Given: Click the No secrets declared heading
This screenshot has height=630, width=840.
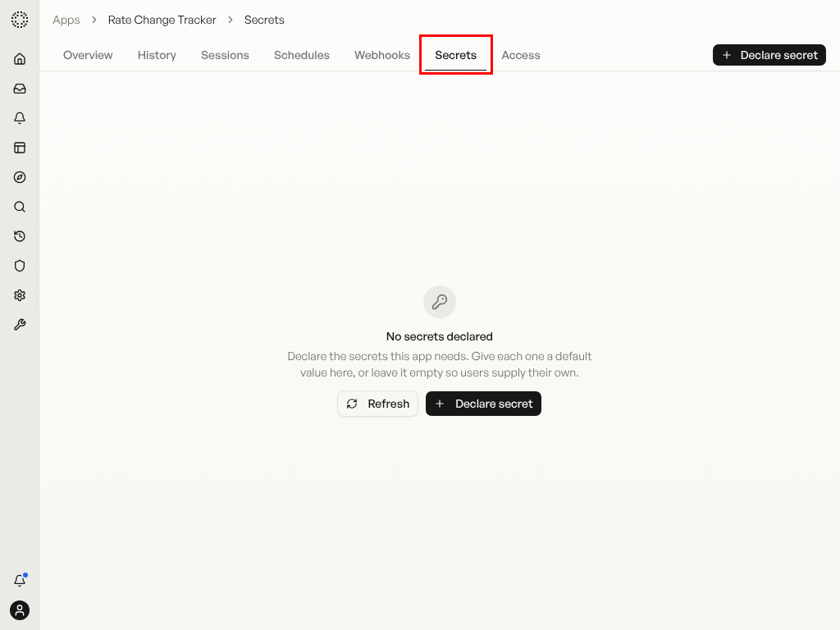Looking at the screenshot, I should click(440, 336).
